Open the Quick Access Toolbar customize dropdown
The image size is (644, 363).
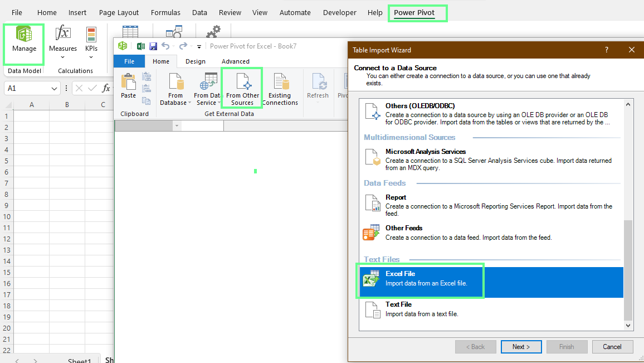199,46
